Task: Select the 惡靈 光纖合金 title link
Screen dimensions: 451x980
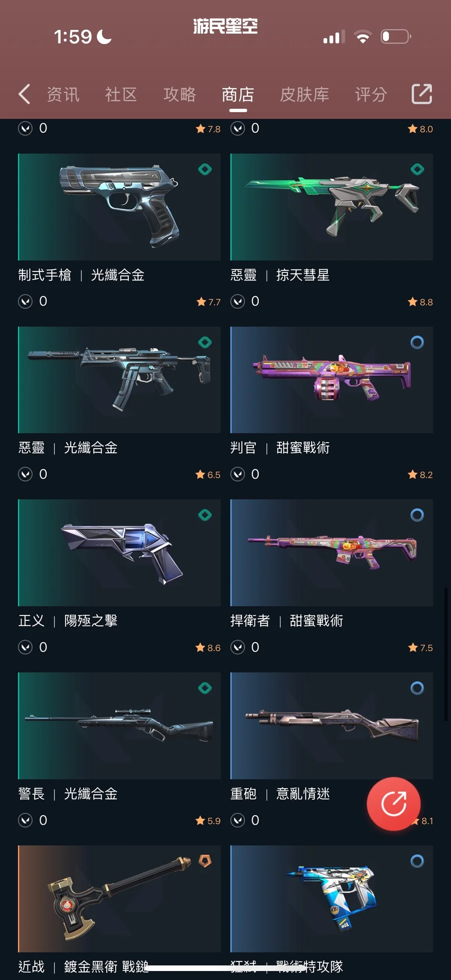Action: 68,448
